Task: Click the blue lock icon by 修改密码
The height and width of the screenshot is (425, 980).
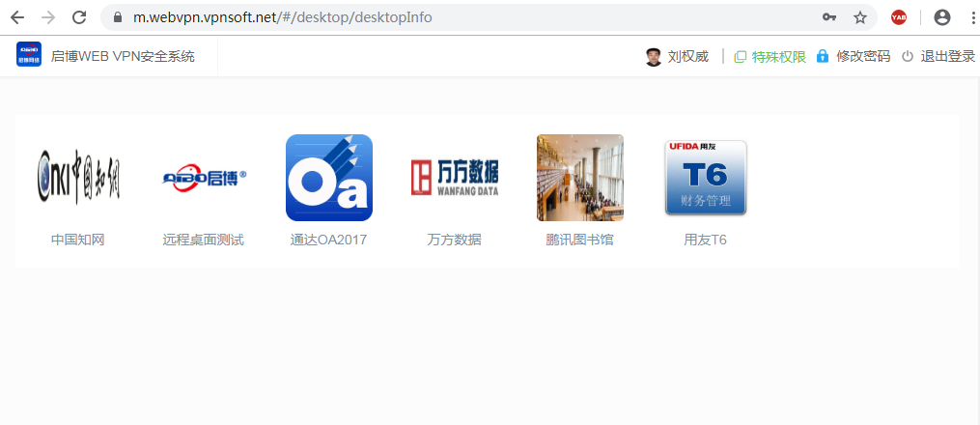Action: coord(823,56)
